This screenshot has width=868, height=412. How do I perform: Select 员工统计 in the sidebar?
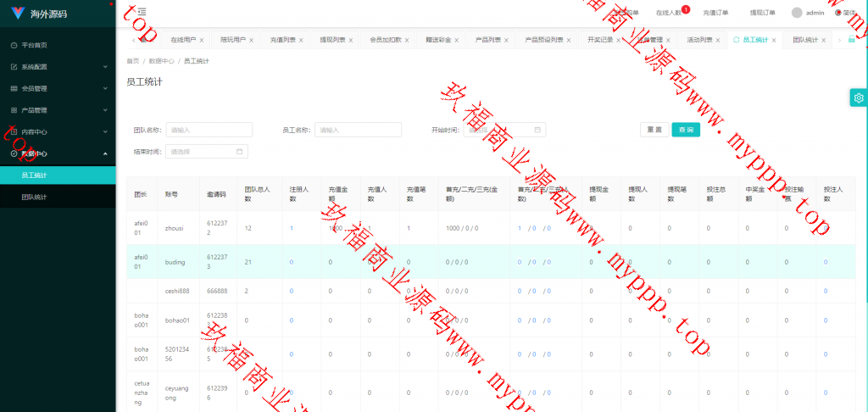58,175
